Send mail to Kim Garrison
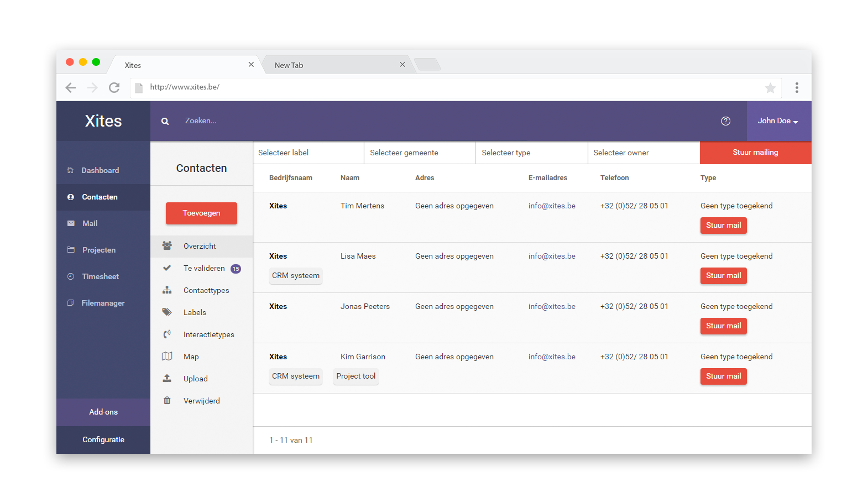The width and height of the screenshot is (868, 503). click(x=724, y=376)
